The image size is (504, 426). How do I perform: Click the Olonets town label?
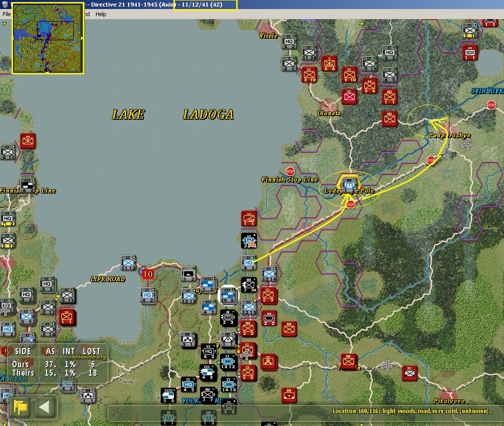coord(329,113)
